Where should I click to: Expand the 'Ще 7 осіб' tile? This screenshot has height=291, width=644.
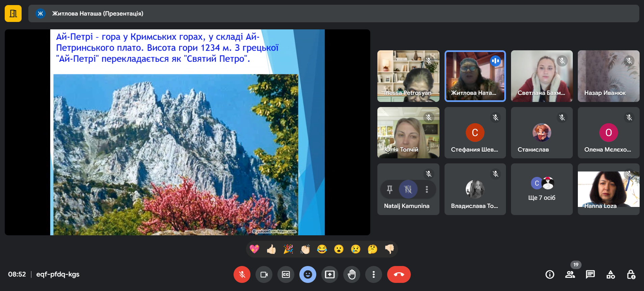tap(541, 189)
